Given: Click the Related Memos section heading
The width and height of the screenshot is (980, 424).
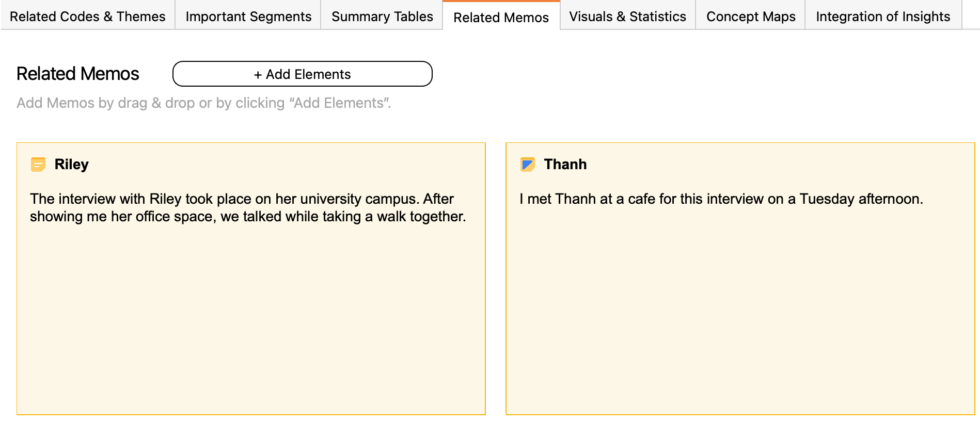Looking at the screenshot, I should (x=78, y=74).
